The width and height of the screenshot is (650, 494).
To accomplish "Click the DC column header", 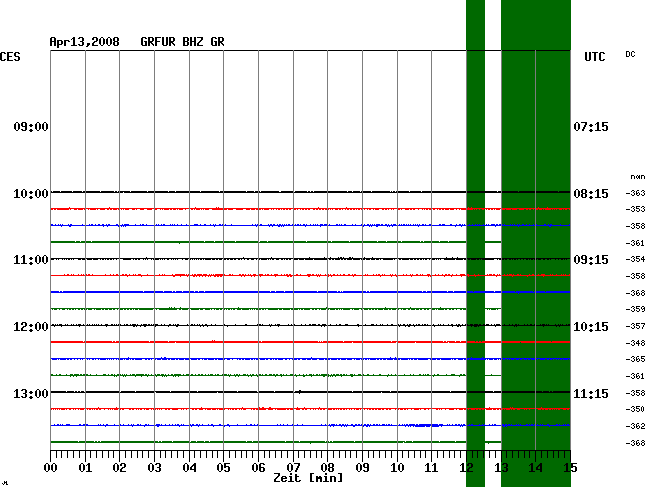I will click(630, 54).
